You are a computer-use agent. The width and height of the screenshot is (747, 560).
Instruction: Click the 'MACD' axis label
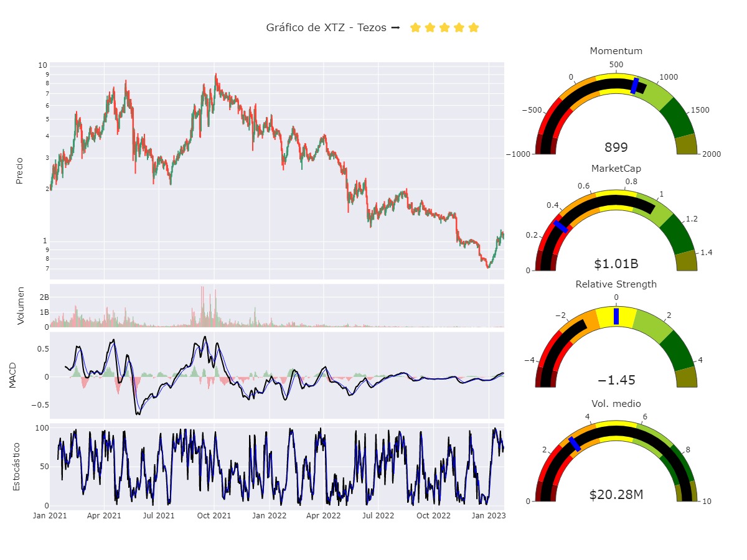pyautogui.click(x=14, y=377)
